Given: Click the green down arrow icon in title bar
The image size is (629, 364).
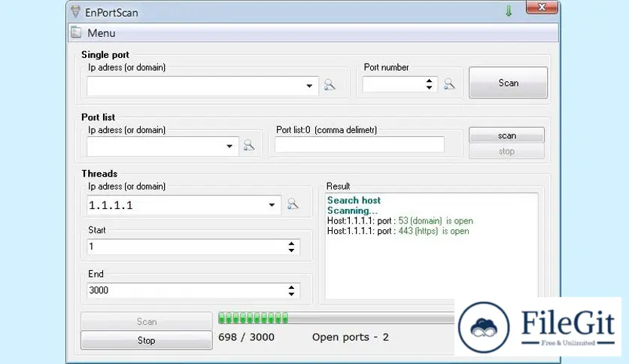Looking at the screenshot, I should tap(509, 11).
